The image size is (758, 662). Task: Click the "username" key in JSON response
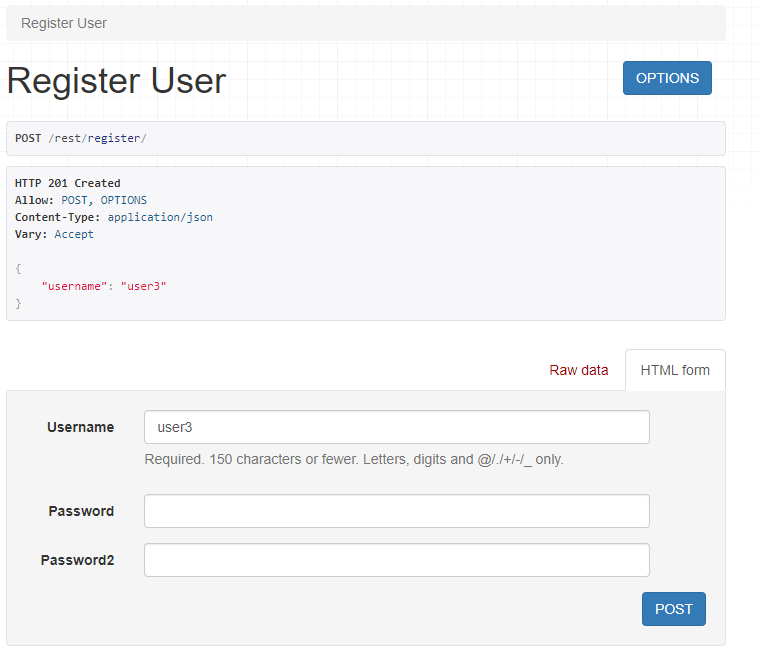coord(74,286)
